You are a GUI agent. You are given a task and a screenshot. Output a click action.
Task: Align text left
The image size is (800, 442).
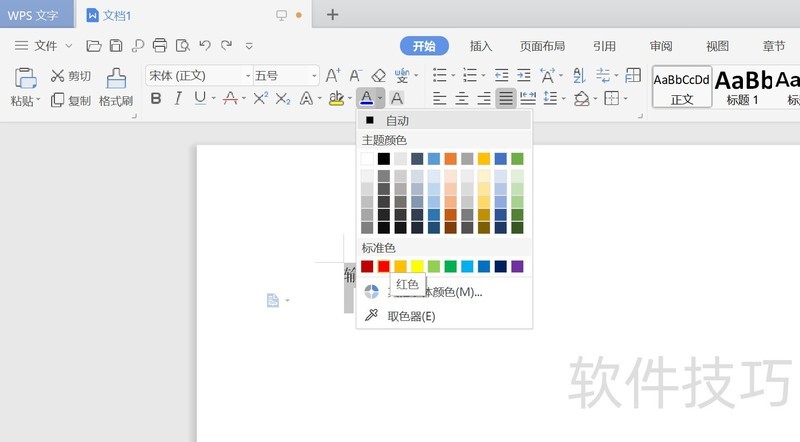pyautogui.click(x=439, y=98)
